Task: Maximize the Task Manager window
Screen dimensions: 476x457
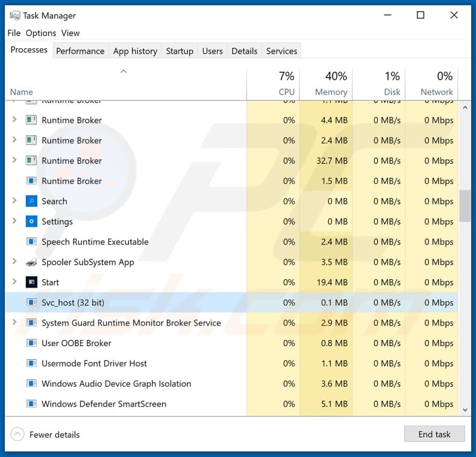Action: (x=421, y=15)
